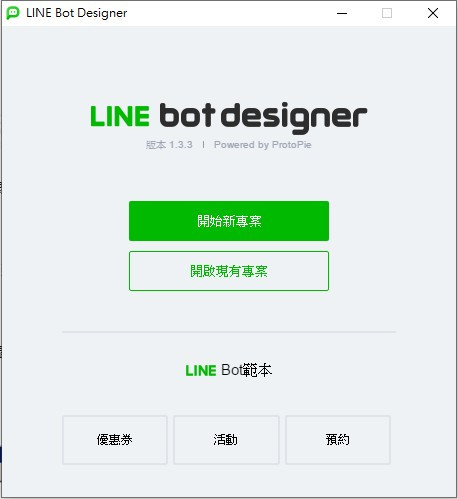The width and height of the screenshot is (458, 499).
Task: Click the LINE Bot Designer app icon in title bar
Action: (13, 13)
